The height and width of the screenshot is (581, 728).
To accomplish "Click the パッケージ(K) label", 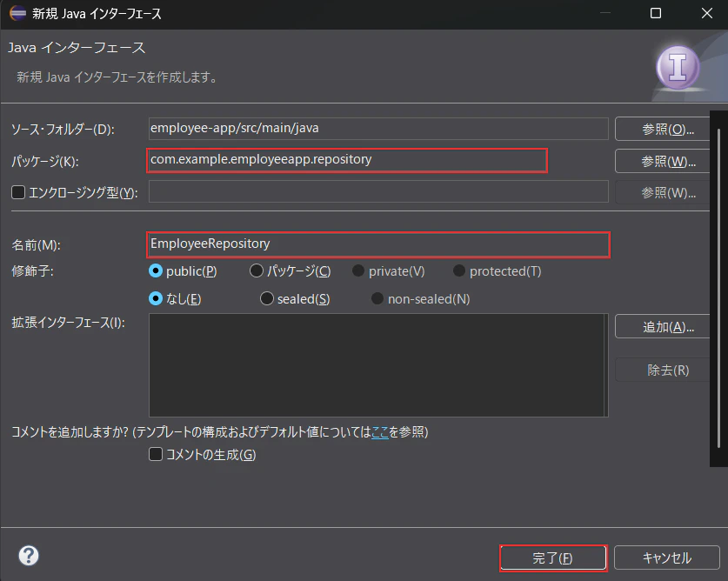I will [x=45, y=161].
